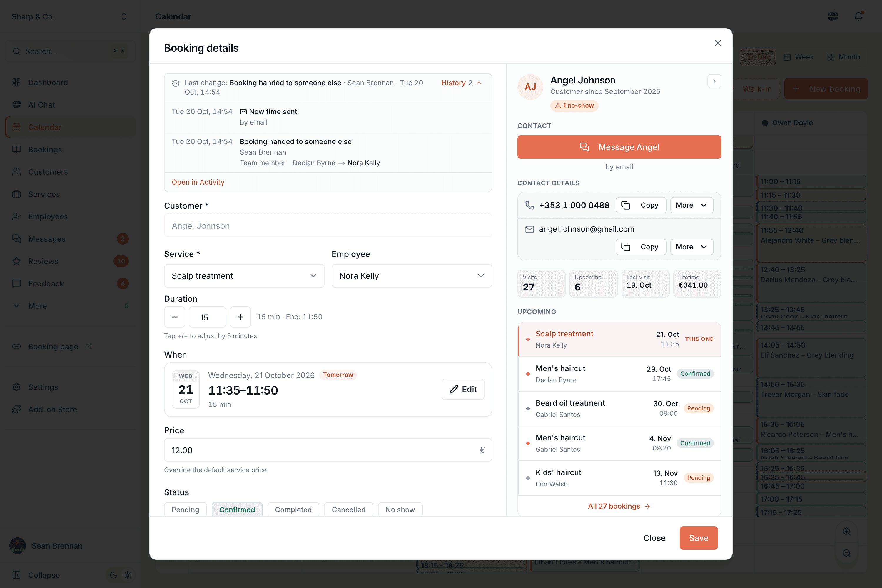Click the Customer field Angel Johnson

point(328,225)
